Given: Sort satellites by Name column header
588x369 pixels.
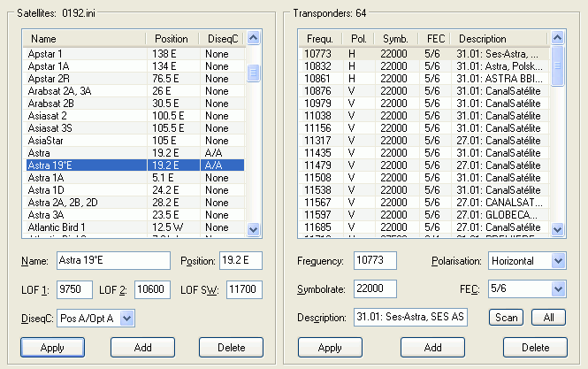Looking at the screenshot, I should coord(84,39).
